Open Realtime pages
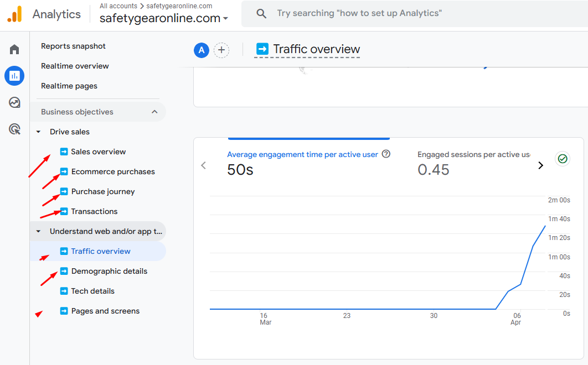 point(69,86)
